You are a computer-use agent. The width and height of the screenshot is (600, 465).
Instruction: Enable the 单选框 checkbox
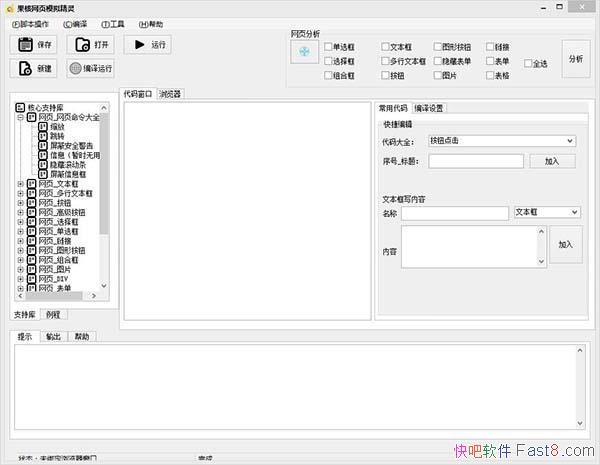click(328, 47)
